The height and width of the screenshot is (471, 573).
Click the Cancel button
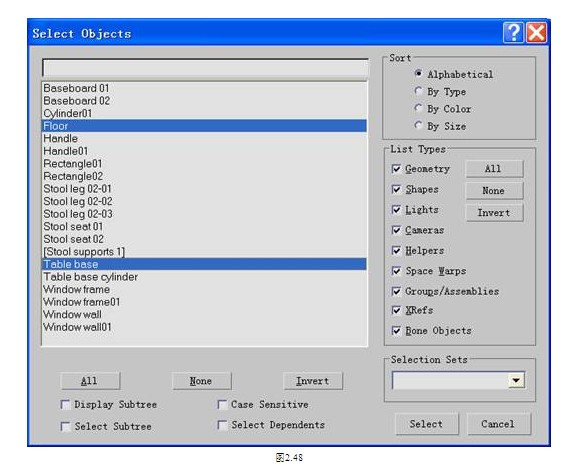(498, 424)
